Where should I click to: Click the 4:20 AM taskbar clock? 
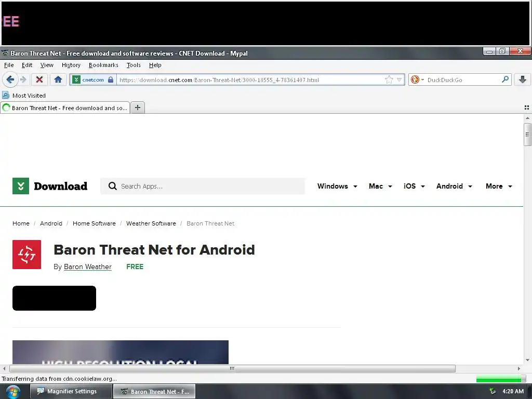[513, 391]
